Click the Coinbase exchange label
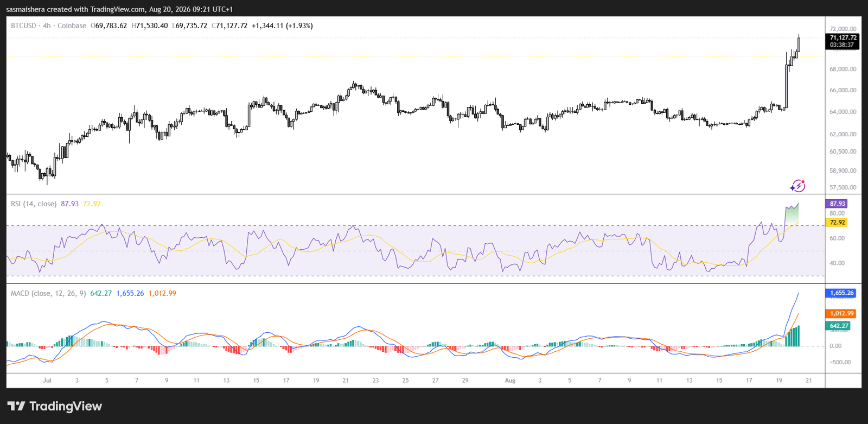Screen dimensions: 868x424 (x=72, y=26)
